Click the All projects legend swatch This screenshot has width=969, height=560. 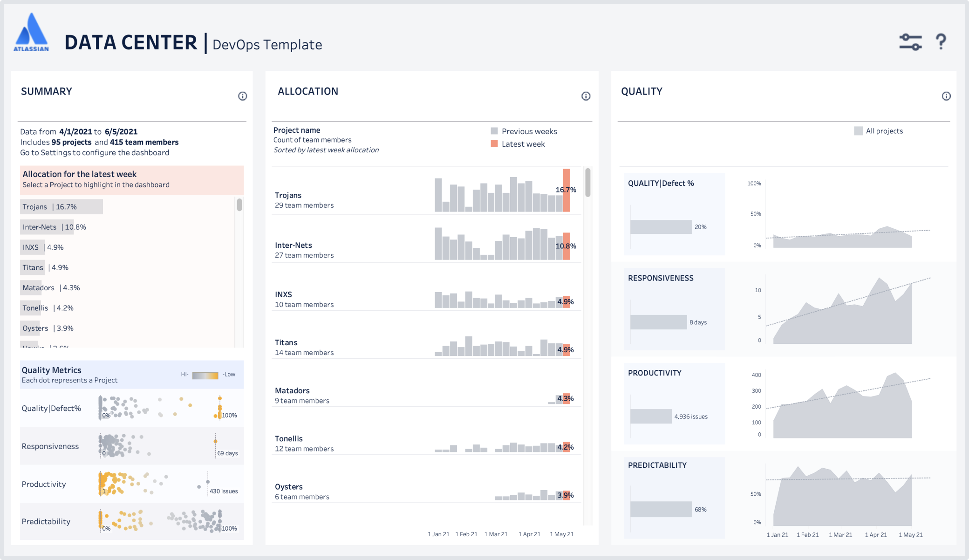(858, 131)
